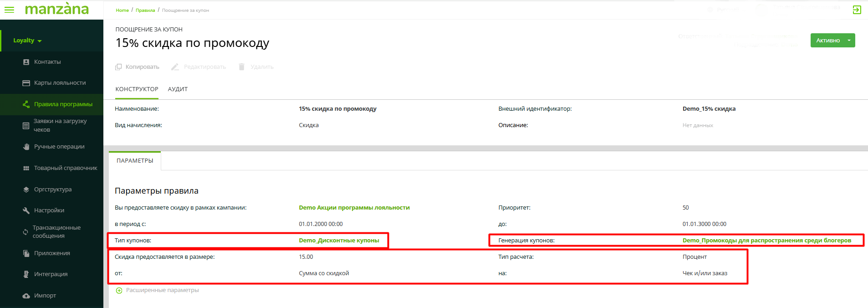
Task: Open Карты лояльности from the sidebar
Action: click(60, 83)
